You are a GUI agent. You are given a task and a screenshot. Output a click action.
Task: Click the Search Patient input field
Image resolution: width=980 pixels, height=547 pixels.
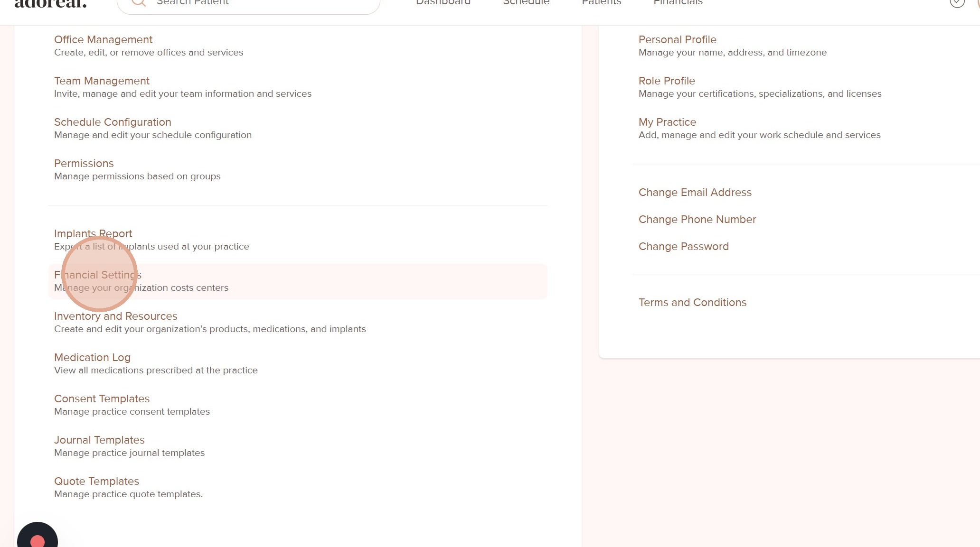pos(256,3)
